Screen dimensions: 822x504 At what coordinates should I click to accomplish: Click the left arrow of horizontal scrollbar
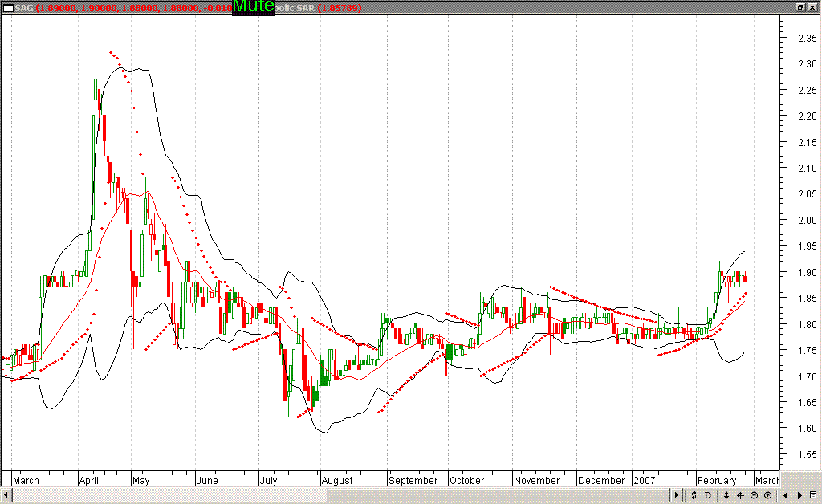6,494
